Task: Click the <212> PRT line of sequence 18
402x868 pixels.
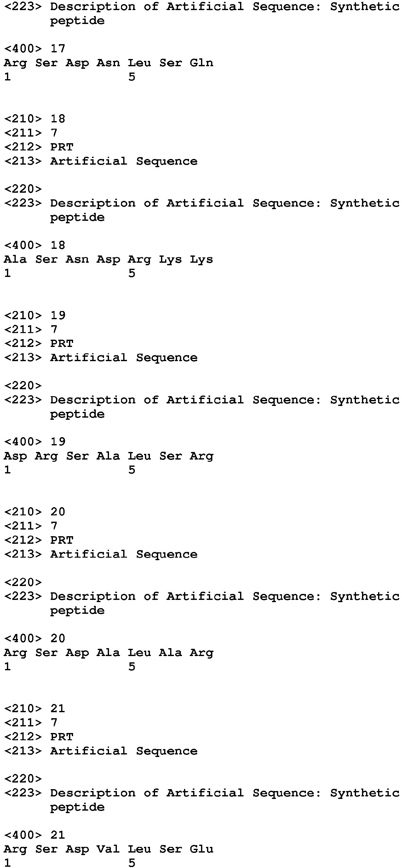Action: point(38,147)
